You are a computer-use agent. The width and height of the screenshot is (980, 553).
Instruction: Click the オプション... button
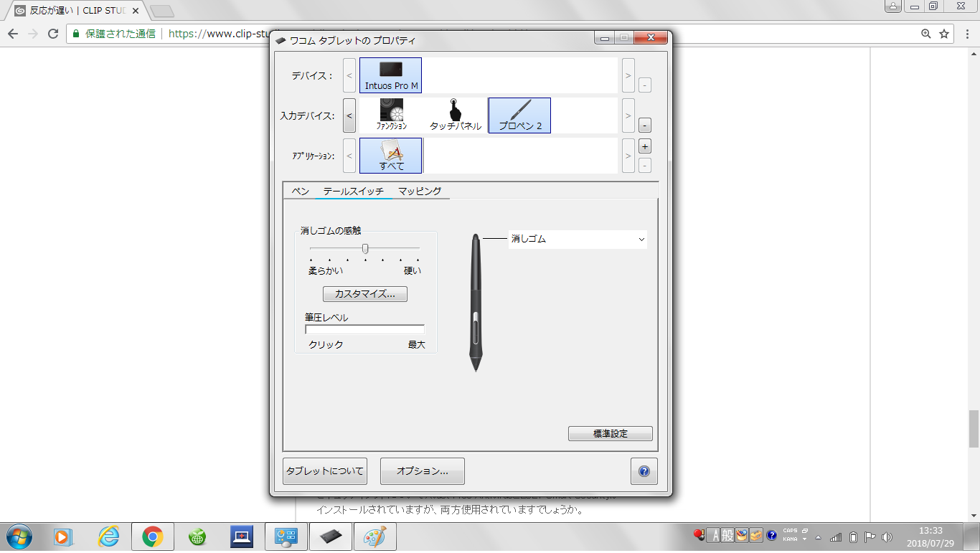click(423, 471)
